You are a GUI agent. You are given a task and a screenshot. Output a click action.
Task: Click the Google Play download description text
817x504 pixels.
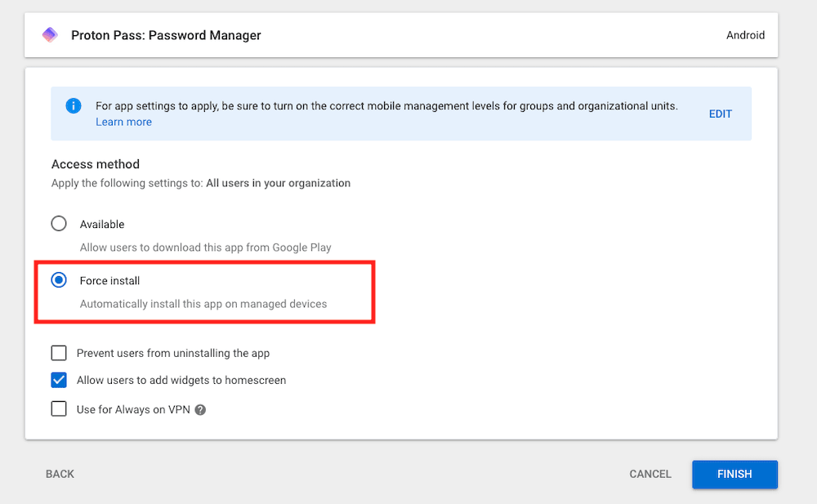click(205, 247)
